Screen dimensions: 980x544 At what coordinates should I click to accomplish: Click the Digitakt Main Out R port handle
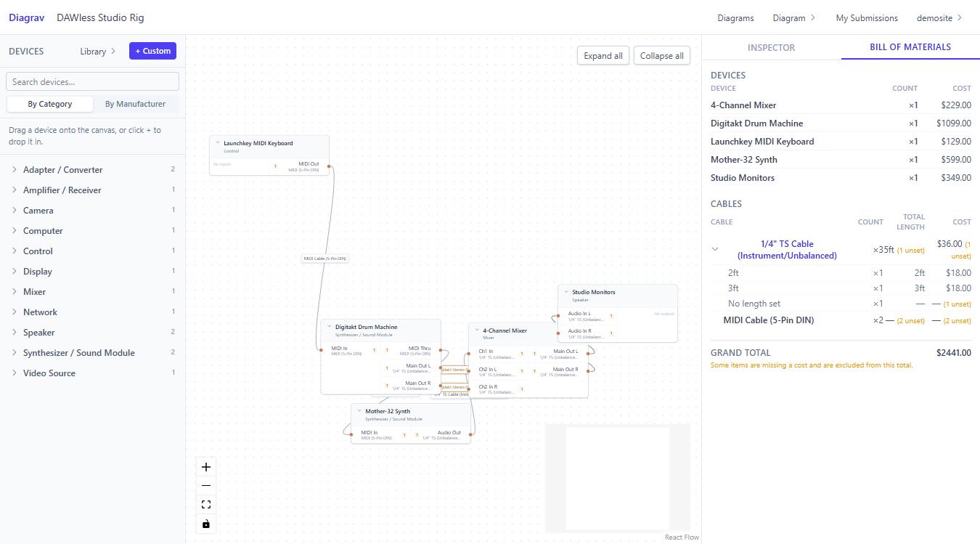point(441,385)
